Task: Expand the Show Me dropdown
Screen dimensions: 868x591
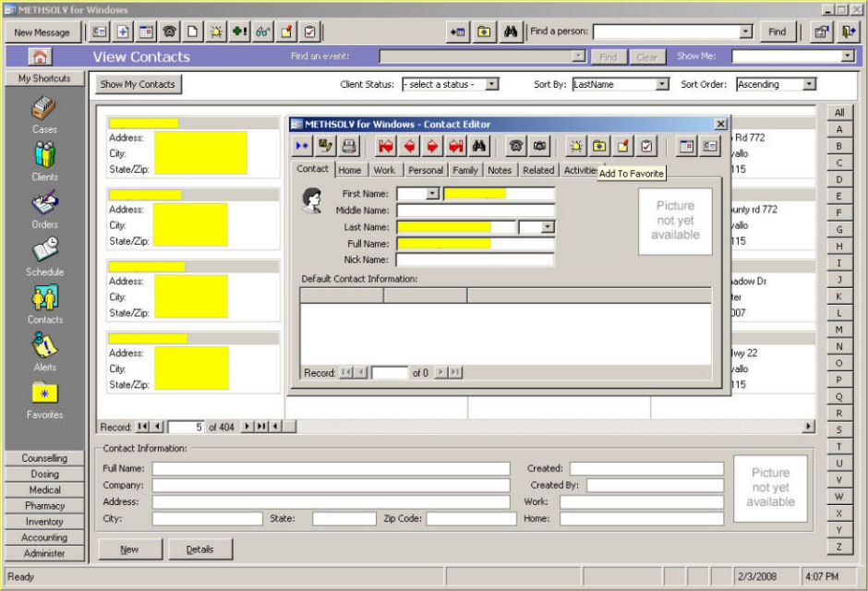Action: click(848, 56)
